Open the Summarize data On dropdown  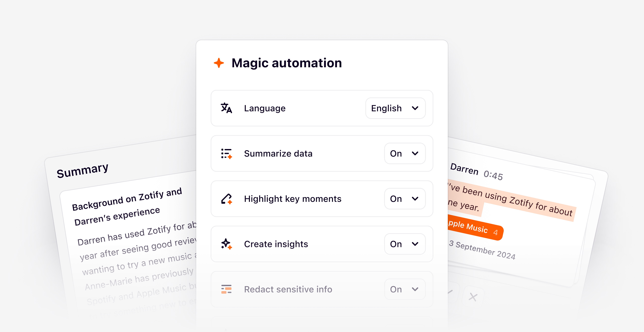pos(405,154)
